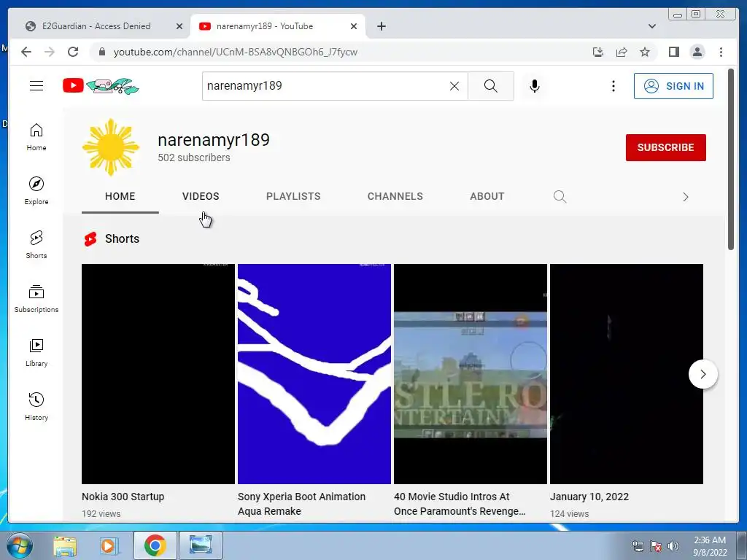This screenshot has width=747, height=560.
Task: Open Subscriptions in the sidebar
Action: [36, 298]
